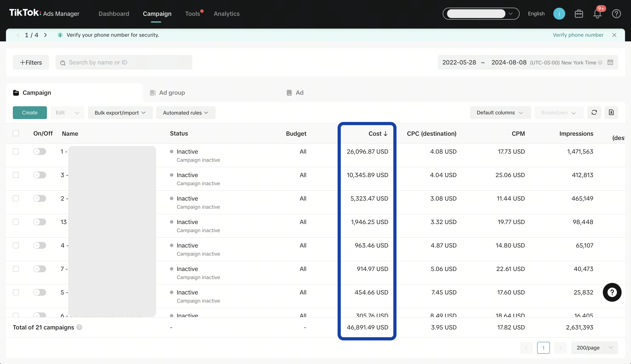Click the floating black help bubble
The width and height of the screenshot is (631, 364).
coord(612,292)
